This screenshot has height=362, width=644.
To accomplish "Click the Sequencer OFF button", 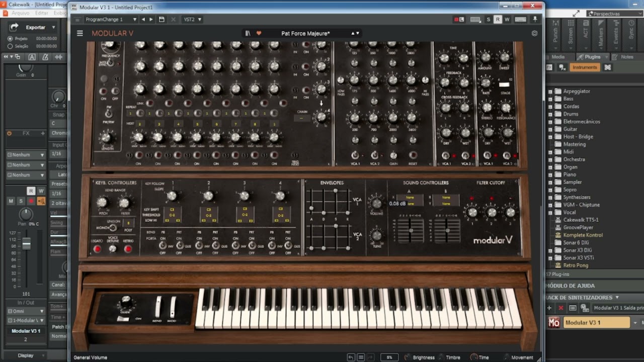I will (x=115, y=92).
